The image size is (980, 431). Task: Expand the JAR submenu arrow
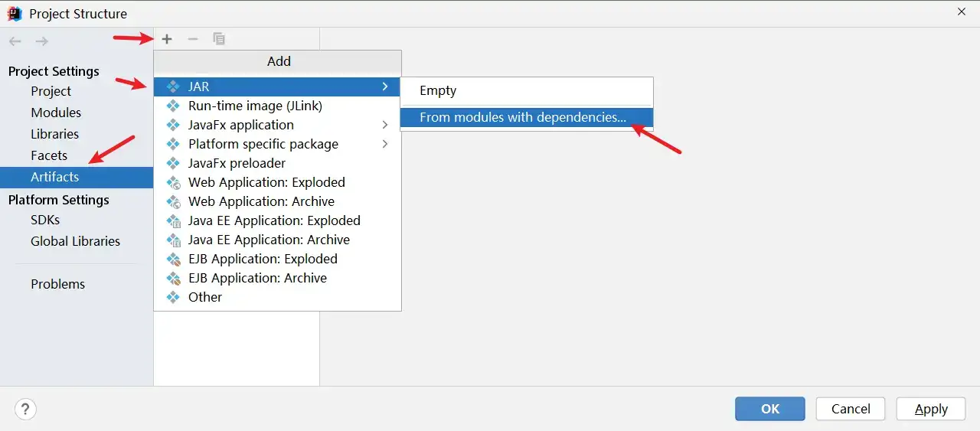point(385,87)
